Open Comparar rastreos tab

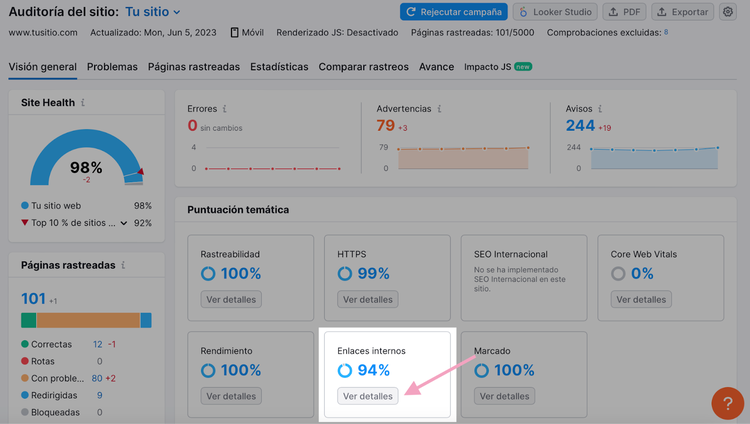click(364, 67)
